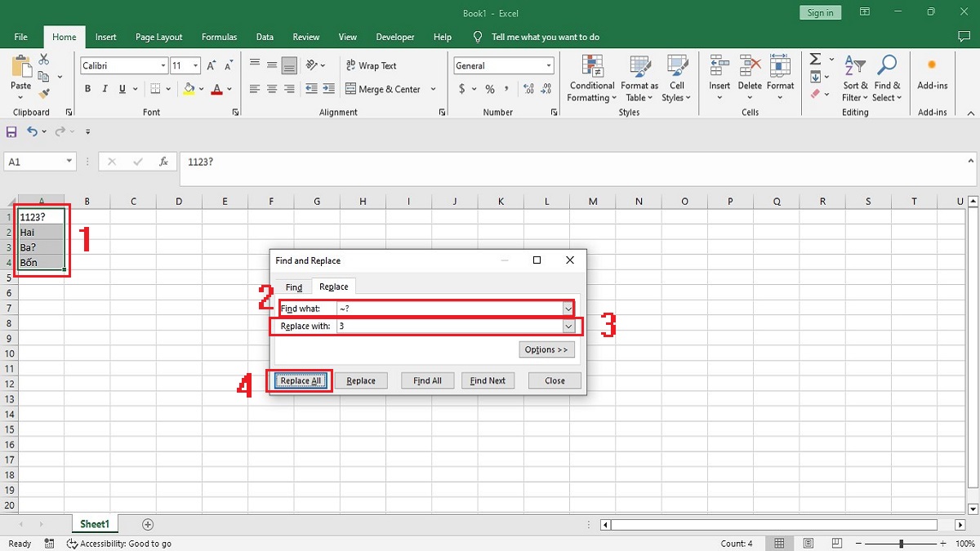Expand the Replace with history dropdown
Screen dimensions: 980x551
(x=568, y=326)
